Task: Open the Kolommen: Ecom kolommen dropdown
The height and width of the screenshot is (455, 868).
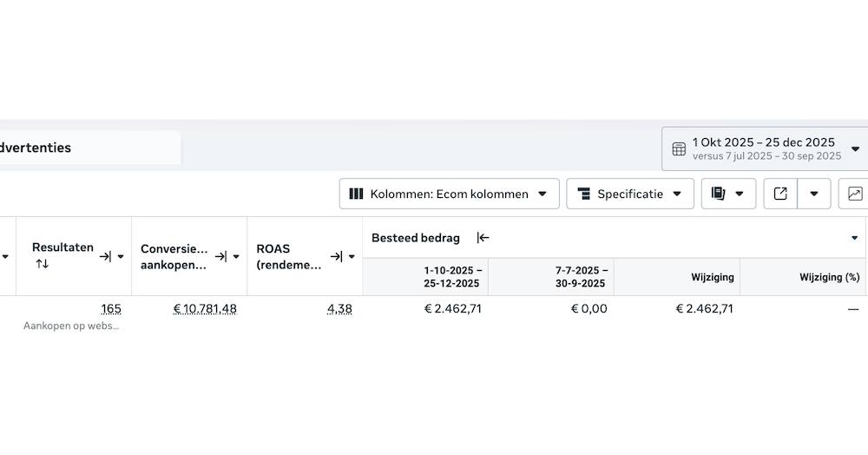Action: 448,194
